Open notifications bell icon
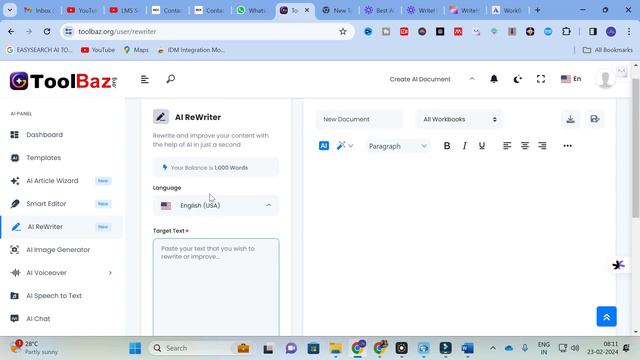Screen dimensions: 640x360 pos(494,79)
